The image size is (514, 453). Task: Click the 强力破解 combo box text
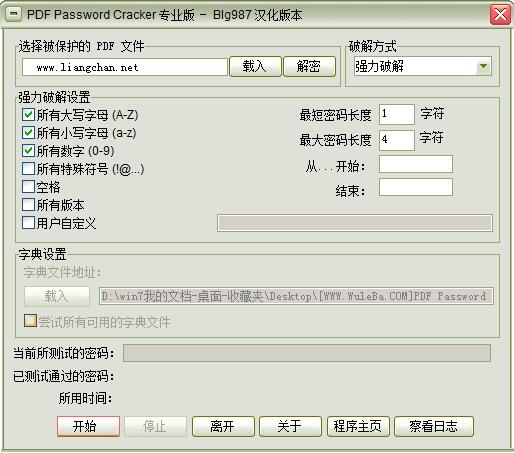pyautogui.click(x=379, y=66)
